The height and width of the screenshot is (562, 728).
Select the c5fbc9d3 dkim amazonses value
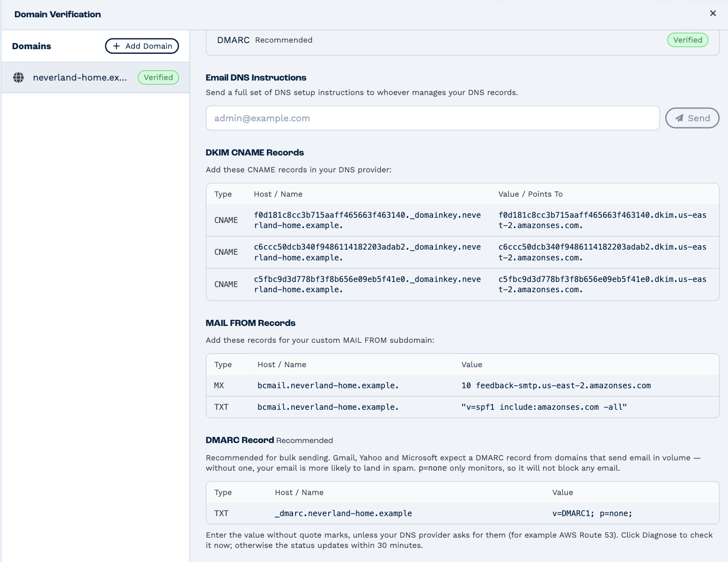[x=603, y=284]
